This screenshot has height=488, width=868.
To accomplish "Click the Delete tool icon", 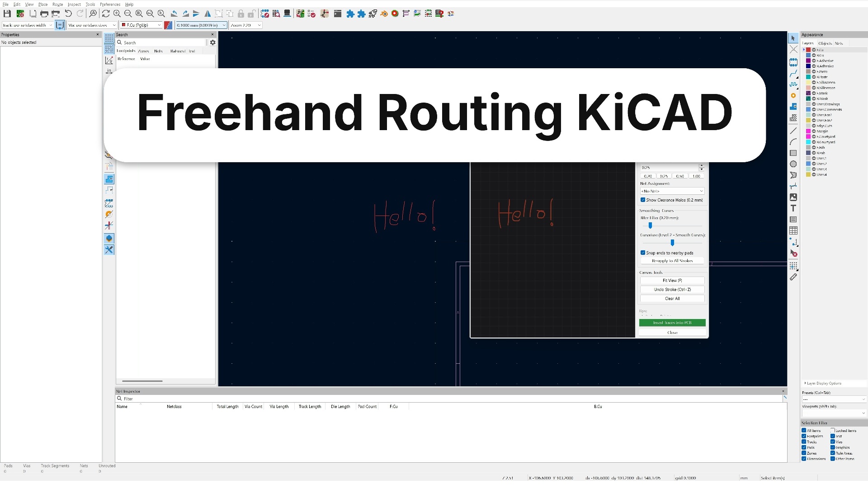I will tap(793, 253).
